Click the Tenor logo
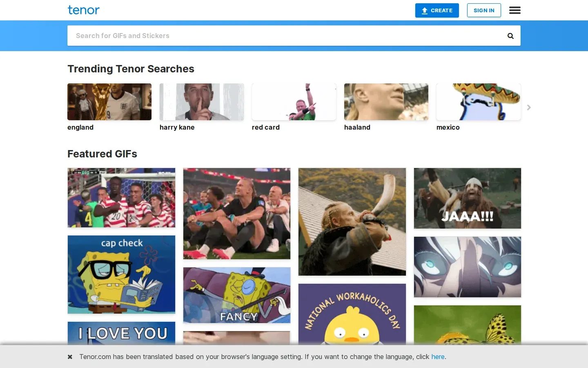This screenshot has height=368, width=588. [84, 10]
